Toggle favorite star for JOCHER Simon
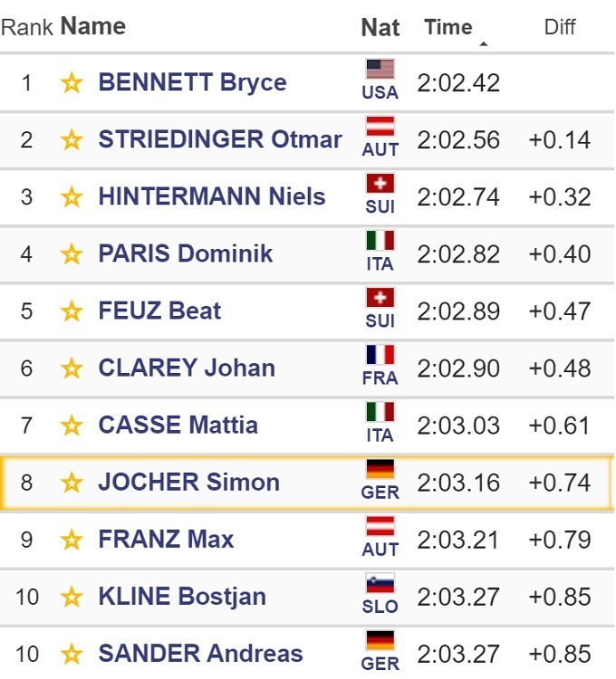616x679 pixels. [72, 483]
